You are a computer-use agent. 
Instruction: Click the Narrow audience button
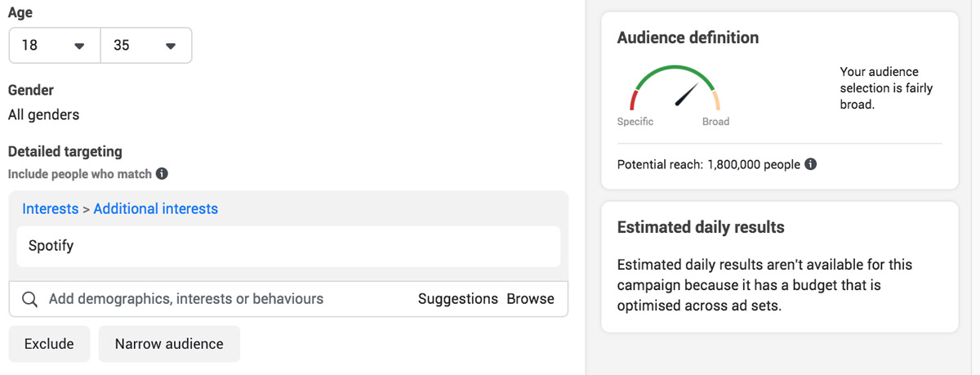(169, 344)
